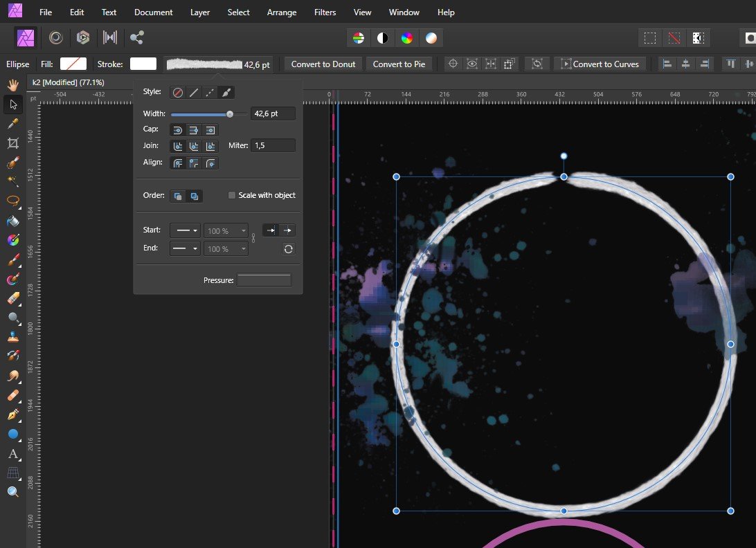Image resolution: width=756 pixels, height=548 pixels.
Task: Set Order to draw stroke behind
Action: (178, 197)
